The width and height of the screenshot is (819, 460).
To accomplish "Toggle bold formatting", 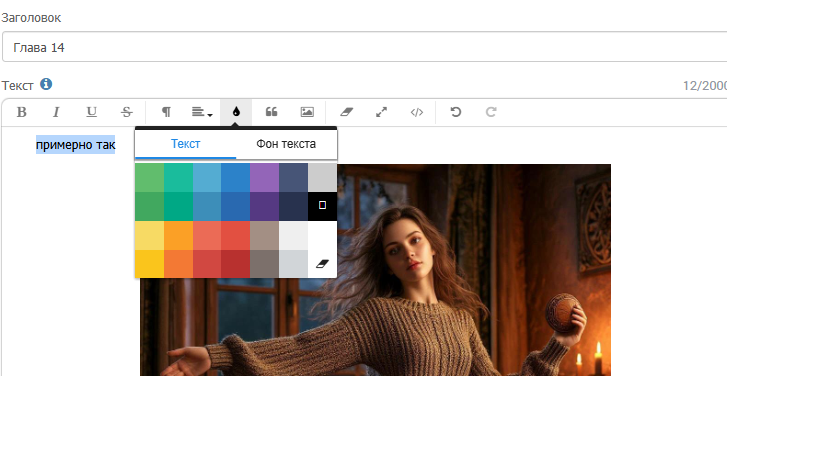I will 21,112.
